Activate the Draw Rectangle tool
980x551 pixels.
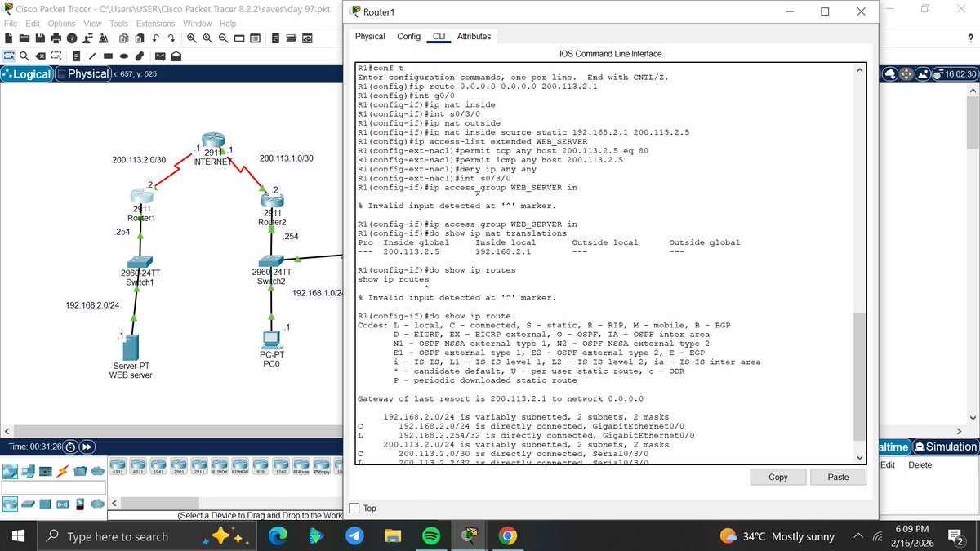click(x=108, y=56)
